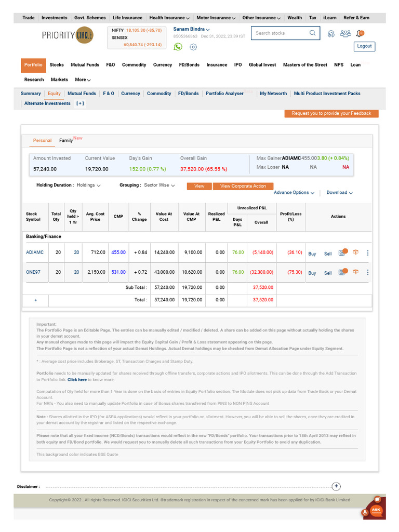This screenshot has height=532, width=399.
Task: Open Holding Duration dropdown
Action: coord(88,185)
